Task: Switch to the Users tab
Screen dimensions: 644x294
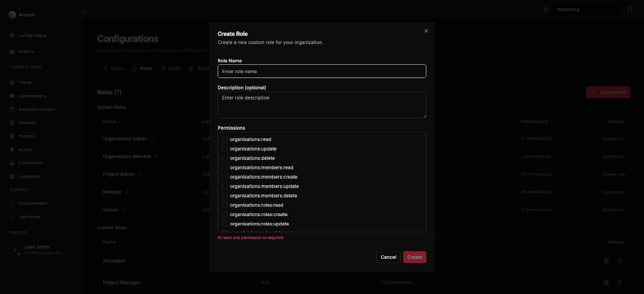Action: coord(113,69)
